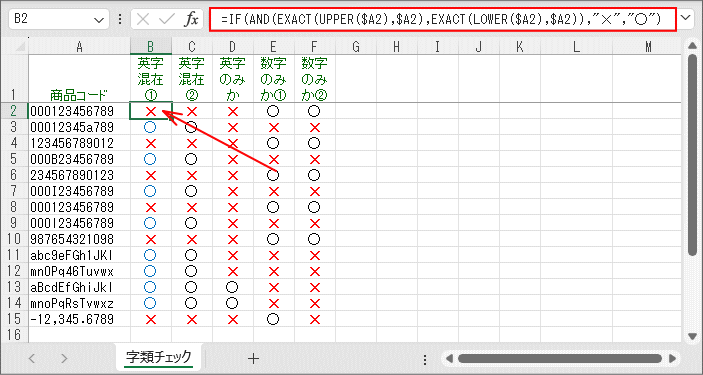Click the name box three-dot handle

pos(120,19)
